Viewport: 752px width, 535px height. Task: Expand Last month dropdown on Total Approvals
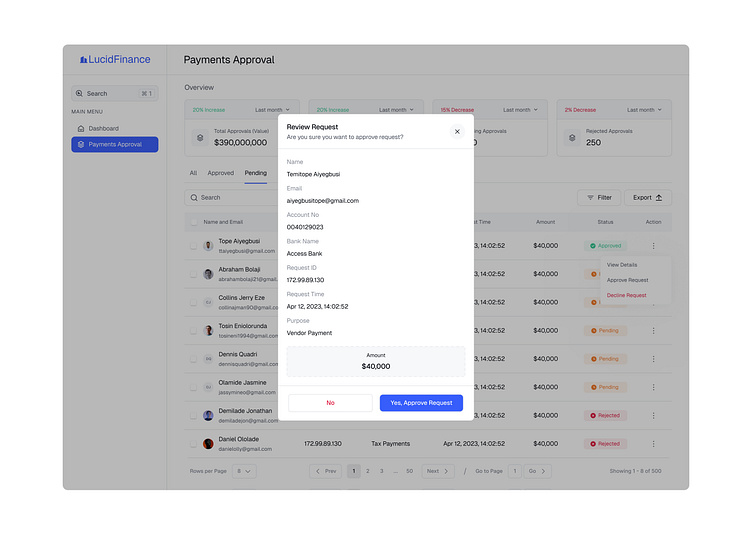click(x=273, y=110)
